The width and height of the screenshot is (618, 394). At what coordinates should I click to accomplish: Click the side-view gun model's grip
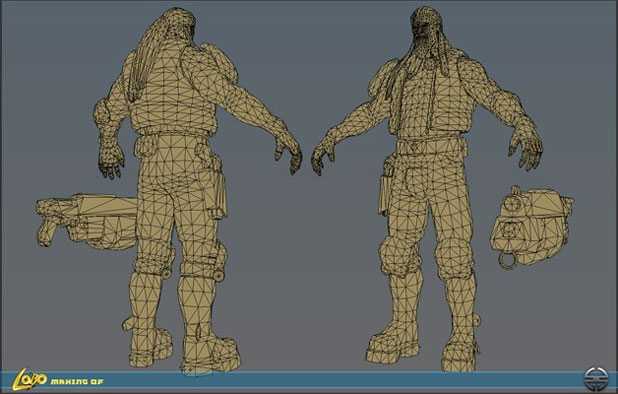(47, 232)
